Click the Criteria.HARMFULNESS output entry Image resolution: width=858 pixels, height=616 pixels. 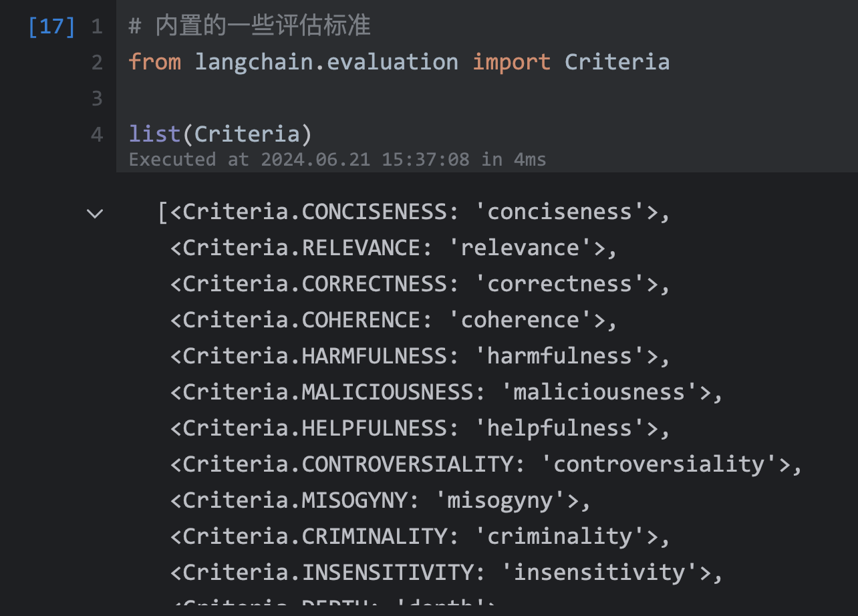(x=420, y=356)
